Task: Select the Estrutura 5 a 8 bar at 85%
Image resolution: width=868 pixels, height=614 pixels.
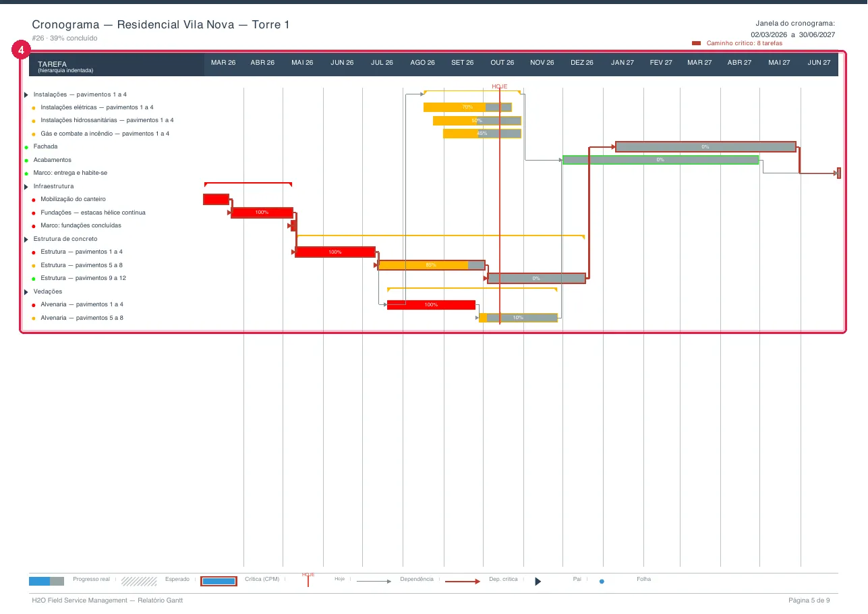Action: pyautogui.click(x=432, y=265)
